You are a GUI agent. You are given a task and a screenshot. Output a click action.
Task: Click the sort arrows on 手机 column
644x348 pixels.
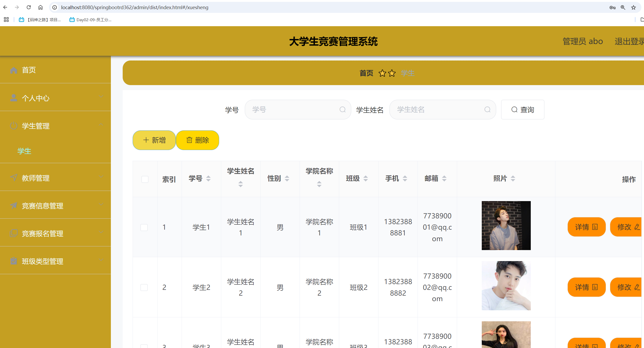[405, 179]
